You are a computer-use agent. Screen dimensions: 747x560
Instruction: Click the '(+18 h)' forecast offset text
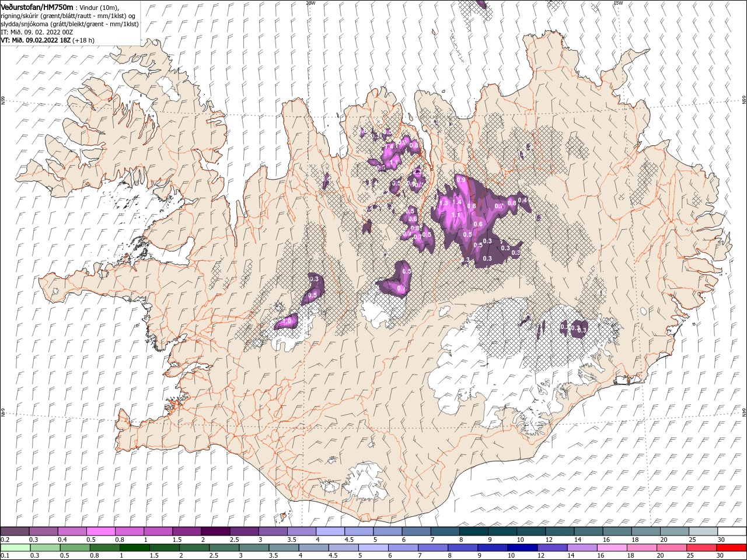point(83,40)
